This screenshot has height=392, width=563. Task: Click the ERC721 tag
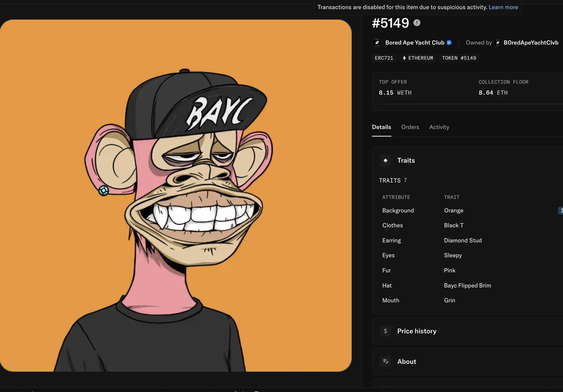point(384,58)
